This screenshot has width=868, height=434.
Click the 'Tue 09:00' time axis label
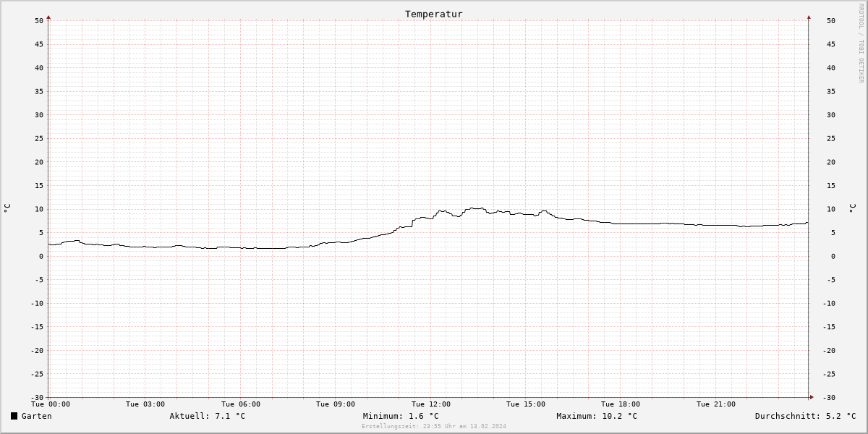click(x=336, y=404)
